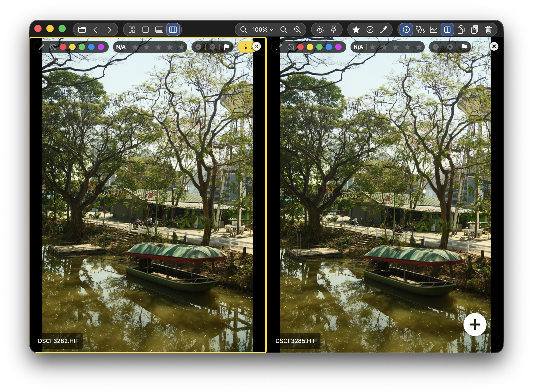Toggle the info panel icon
This screenshot has width=533, height=392.
(406, 30)
